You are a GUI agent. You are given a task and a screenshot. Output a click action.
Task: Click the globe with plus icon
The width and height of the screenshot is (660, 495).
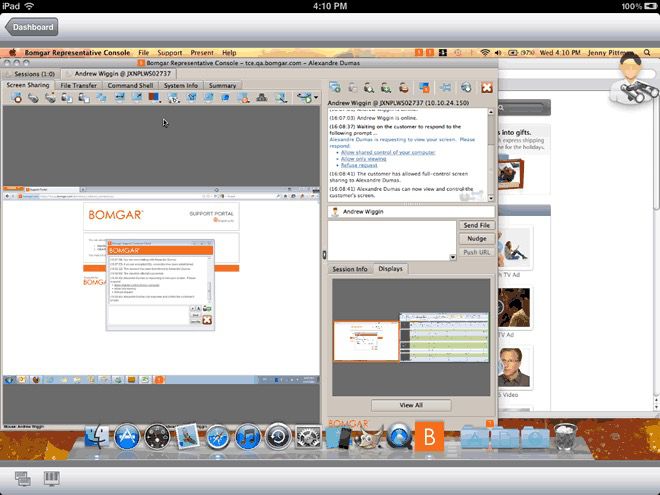(466, 87)
